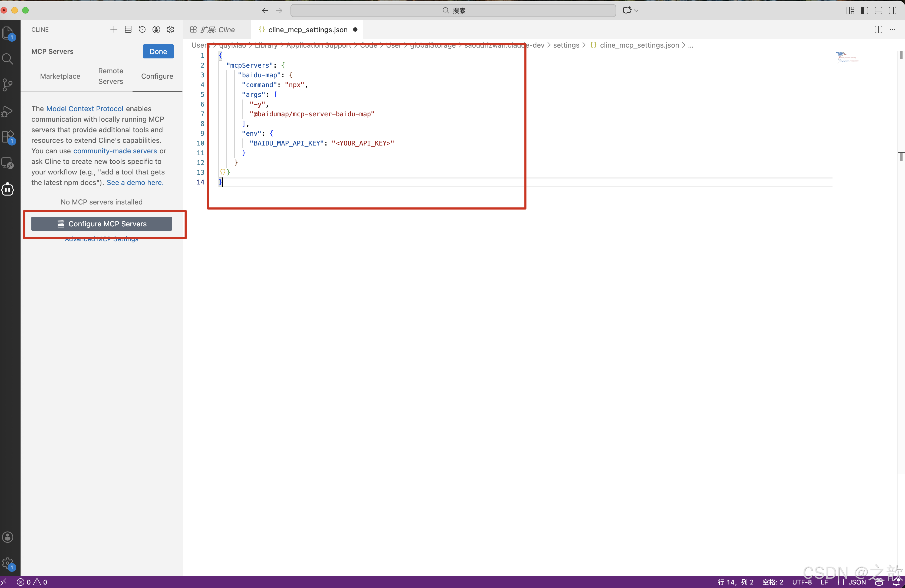905x588 pixels.
Task: Click the Cline robot icon in activity bar
Action: [8, 189]
